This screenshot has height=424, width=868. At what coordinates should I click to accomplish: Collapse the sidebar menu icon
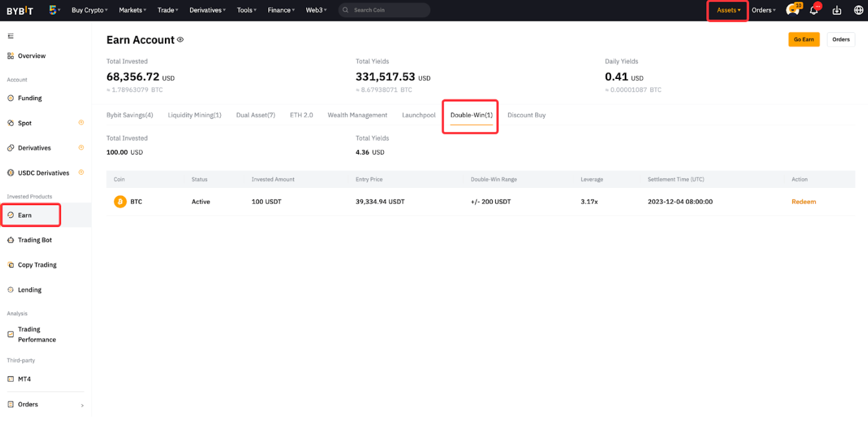click(11, 36)
